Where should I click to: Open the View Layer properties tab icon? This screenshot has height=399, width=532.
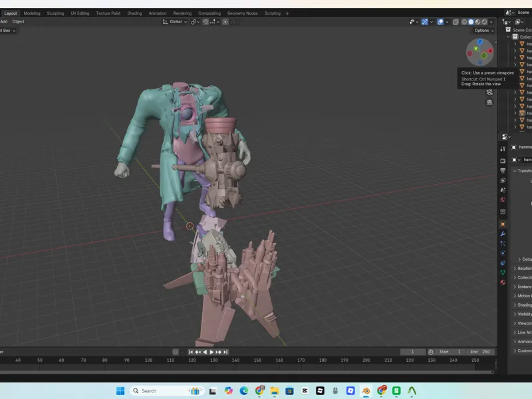(503, 180)
